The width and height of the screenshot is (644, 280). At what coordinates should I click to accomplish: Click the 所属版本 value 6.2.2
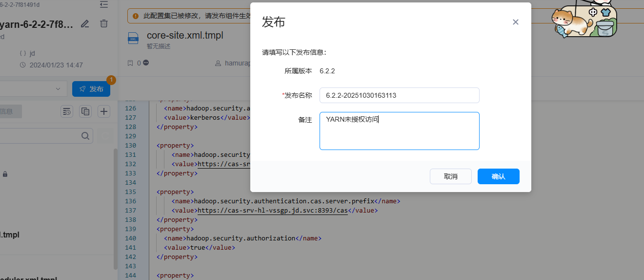pyautogui.click(x=327, y=71)
